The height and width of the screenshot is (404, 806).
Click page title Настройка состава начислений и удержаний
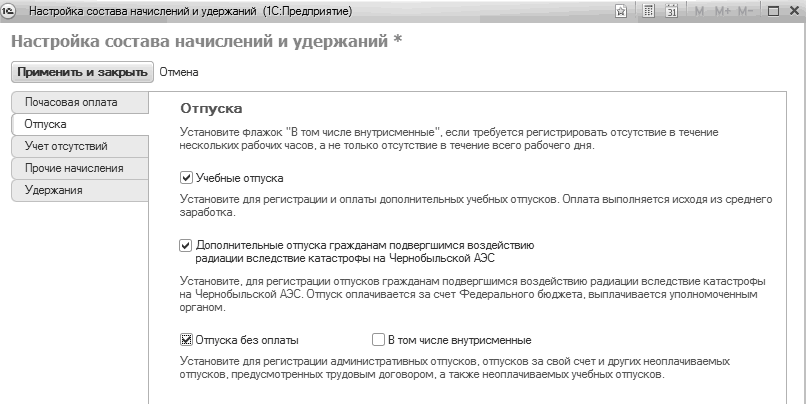pyautogui.click(x=206, y=41)
